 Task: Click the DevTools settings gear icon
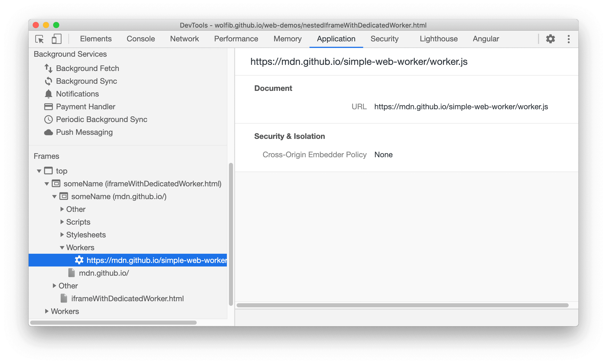click(x=550, y=39)
